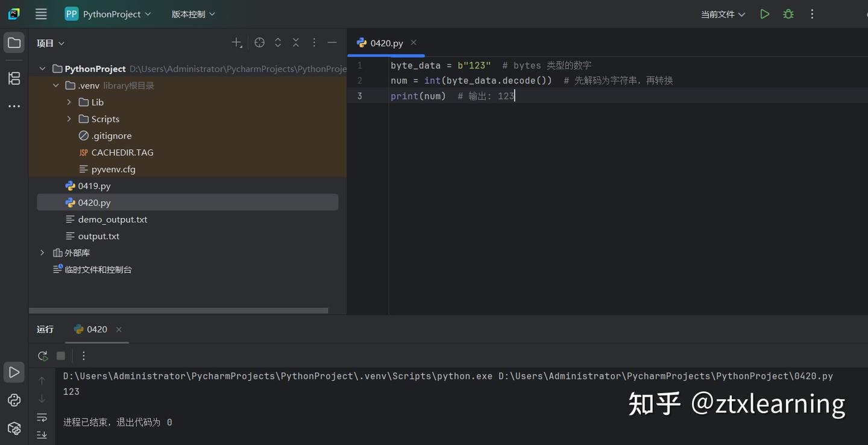Toggle scroll to end in console
This screenshot has width=868, height=445.
(42, 435)
